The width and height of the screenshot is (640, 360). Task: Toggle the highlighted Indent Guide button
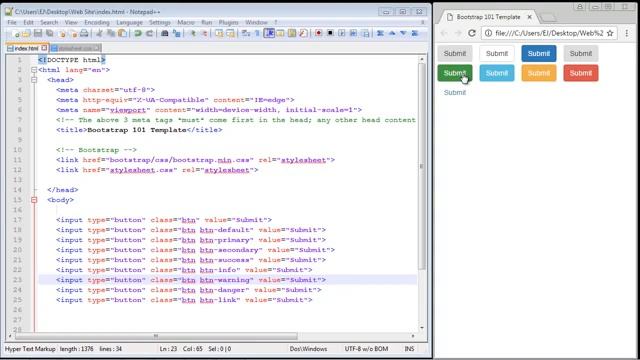coord(269,33)
